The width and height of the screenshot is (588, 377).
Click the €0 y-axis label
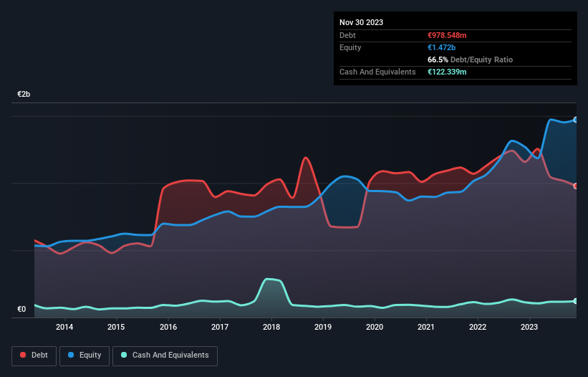point(21,309)
